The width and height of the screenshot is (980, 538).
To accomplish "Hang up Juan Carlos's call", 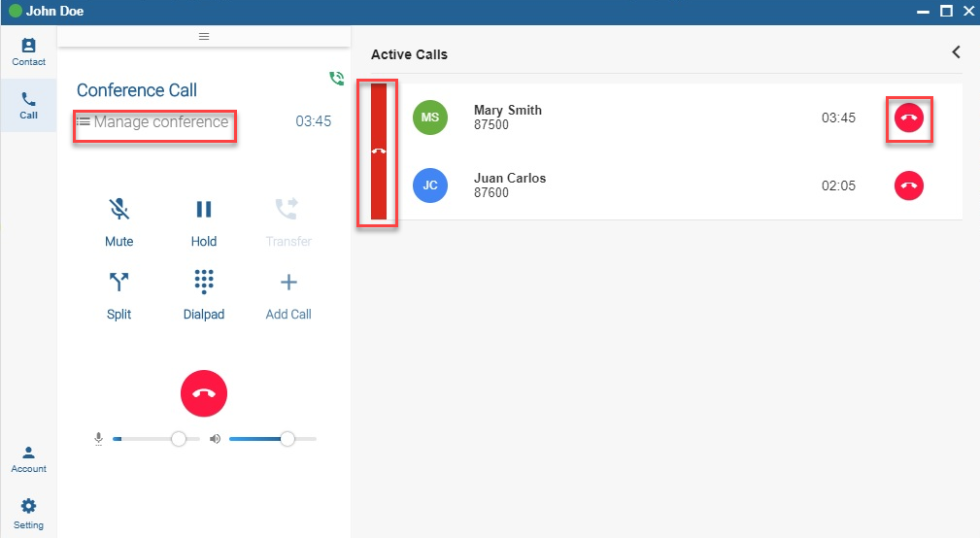I will click(x=909, y=185).
